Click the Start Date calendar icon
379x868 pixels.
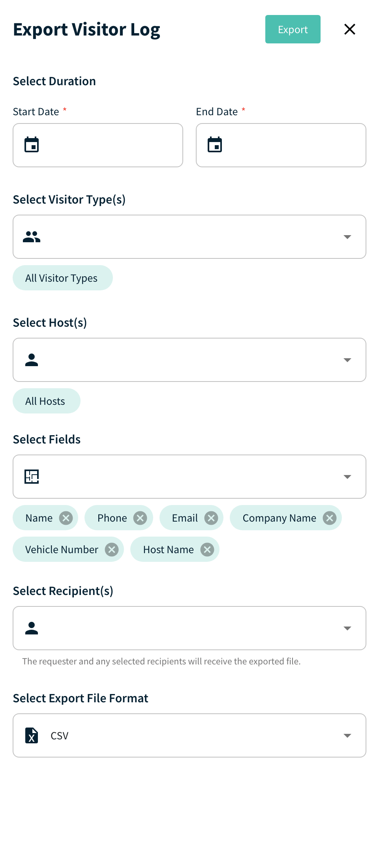click(32, 145)
